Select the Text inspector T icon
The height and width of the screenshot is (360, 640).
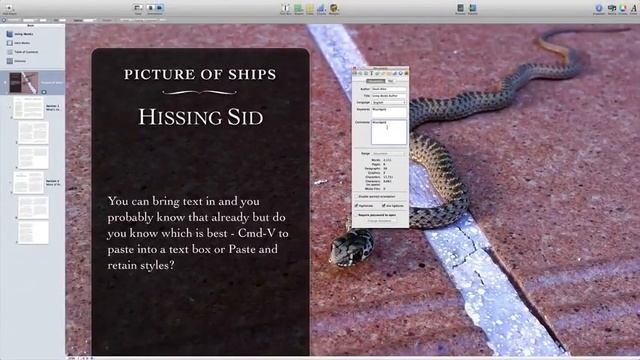coord(371,73)
